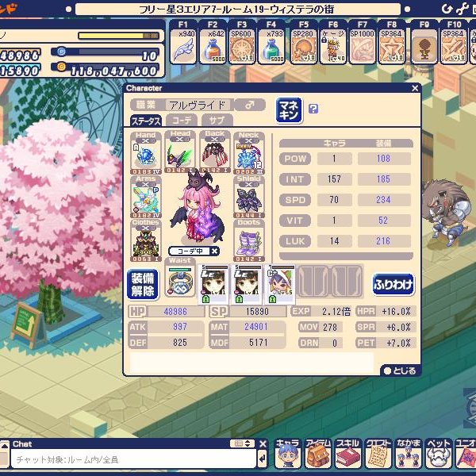Screen dimensions: 476x476
Task: Select the Shield equipment slot
Action: click(x=249, y=197)
